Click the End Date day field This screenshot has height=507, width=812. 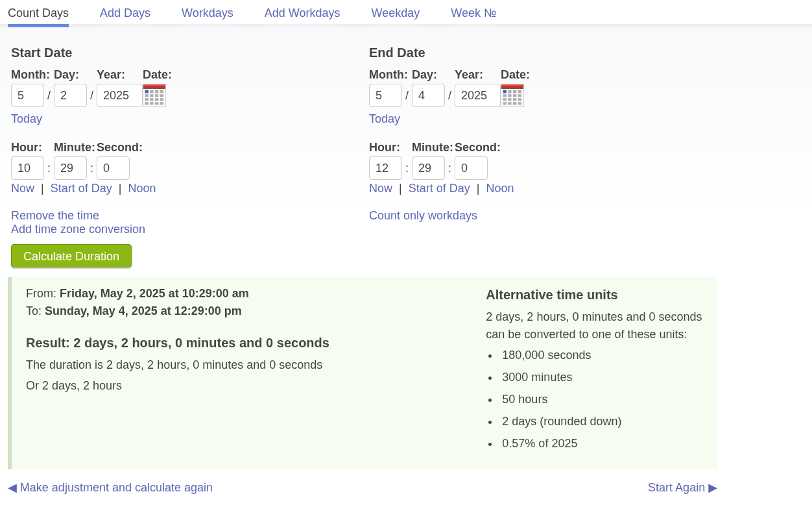pyautogui.click(x=428, y=95)
